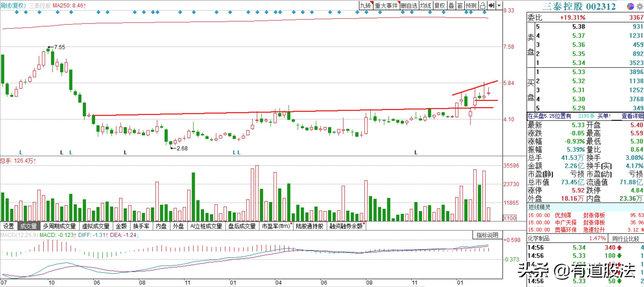This screenshot has height=287, width=644.
Task: Click the jump-to-end arrow icon
Action: [492, 5]
